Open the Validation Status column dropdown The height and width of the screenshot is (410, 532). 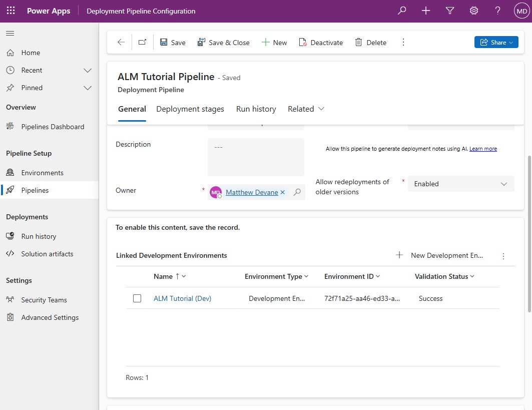click(469, 276)
